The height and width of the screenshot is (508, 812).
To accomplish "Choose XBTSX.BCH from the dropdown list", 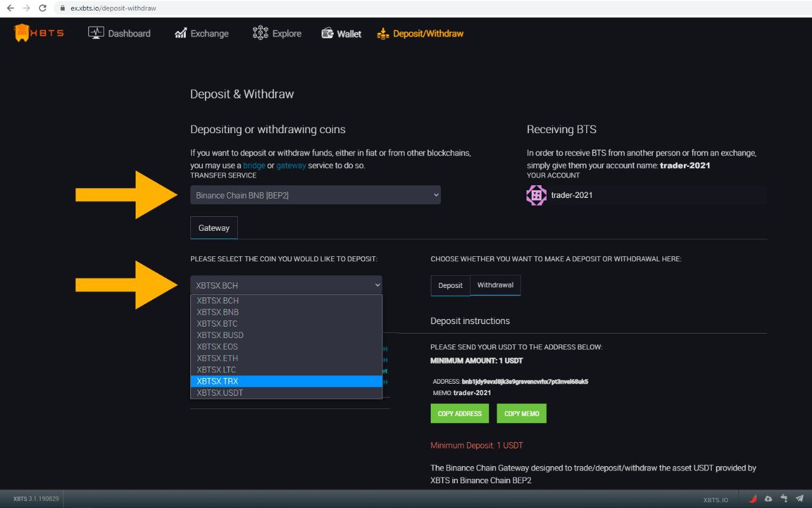I will click(286, 301).
